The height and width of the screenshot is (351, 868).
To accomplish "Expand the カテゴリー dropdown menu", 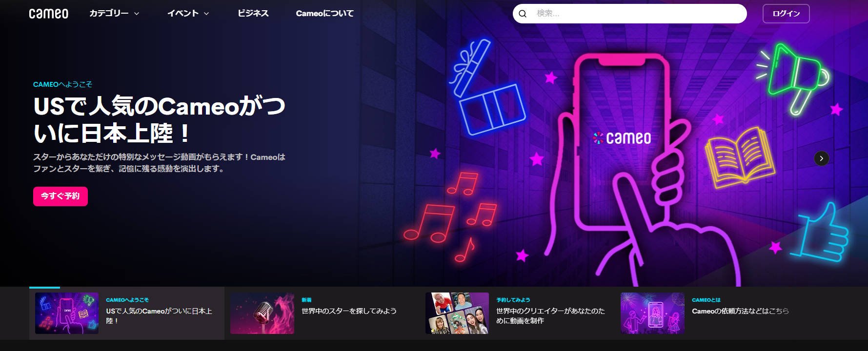I will pyautogui.click(x=114, y=14).
